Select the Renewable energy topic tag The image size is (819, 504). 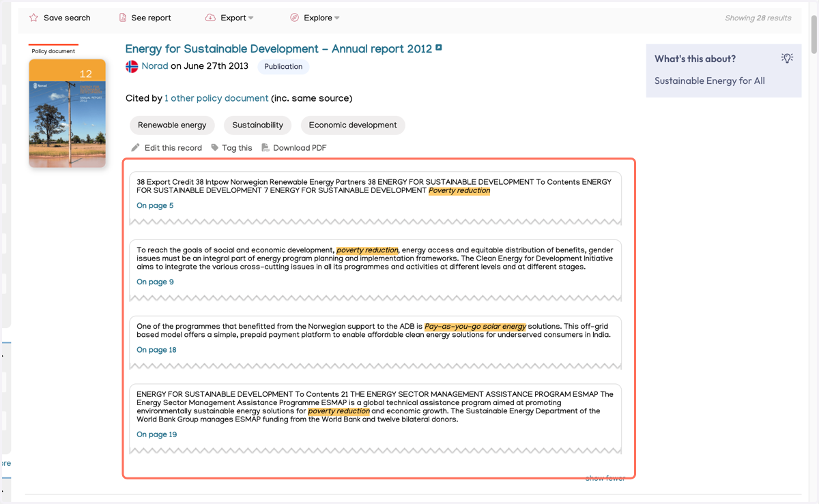(x=172, y=125)
